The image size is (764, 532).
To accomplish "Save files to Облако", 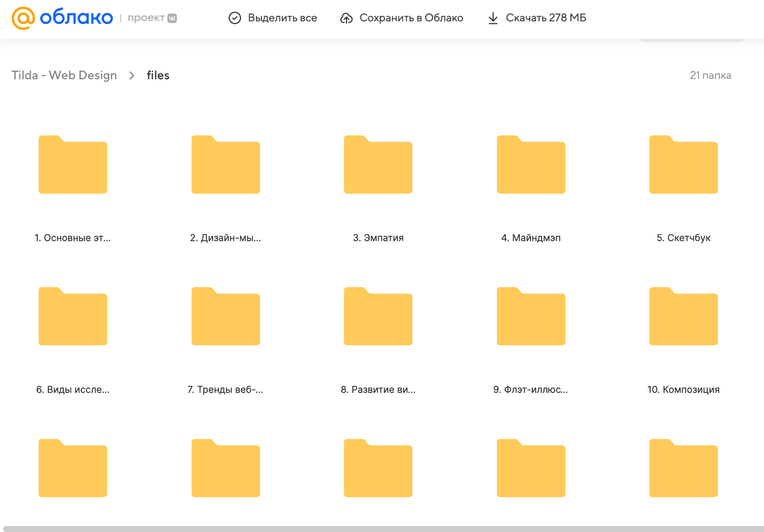I will (411, 18).
